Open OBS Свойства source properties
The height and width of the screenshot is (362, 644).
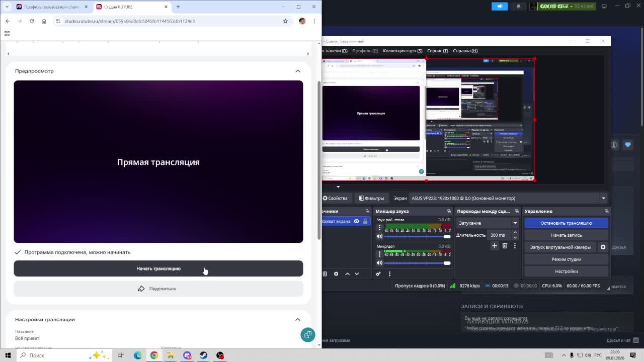pyautogui.click(x=335, y=198)
